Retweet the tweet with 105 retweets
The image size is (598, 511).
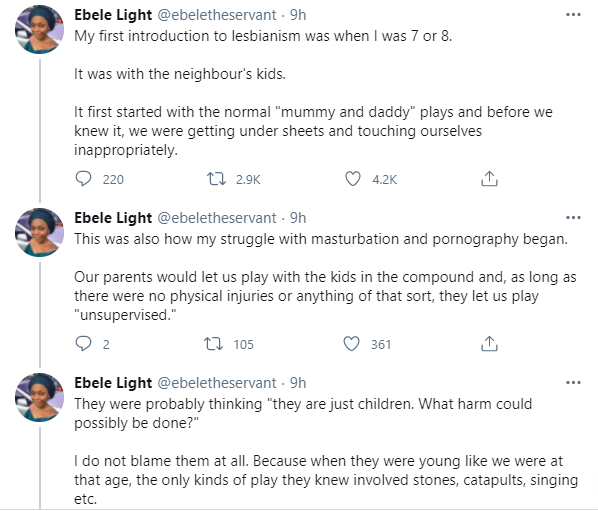point(214,344)
